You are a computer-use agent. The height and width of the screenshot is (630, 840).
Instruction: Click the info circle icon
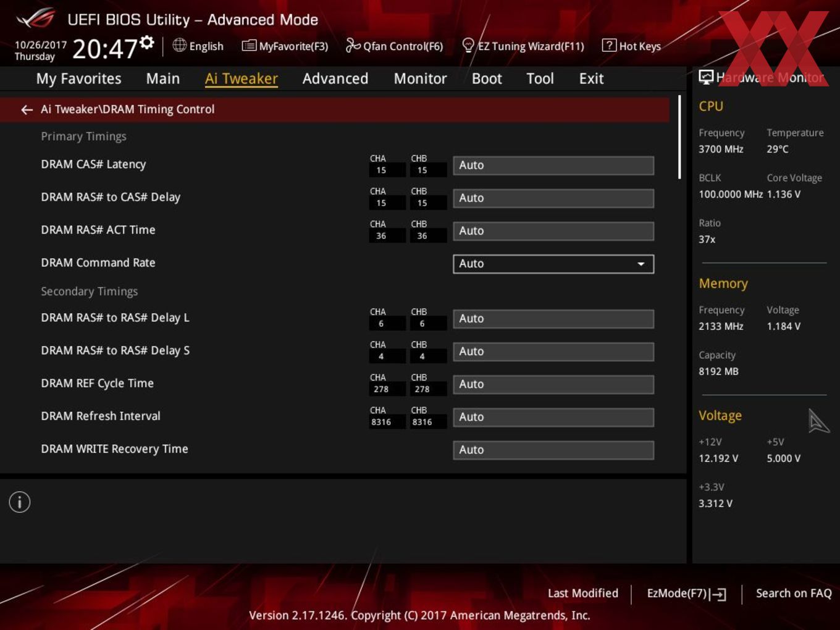(x=20, y=502)
